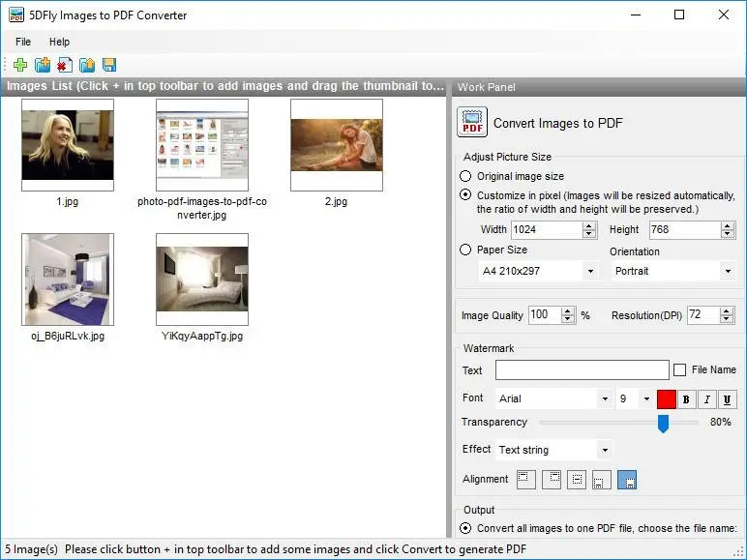Set watermark alignment to top-right
This screenshot has height=560, width=747.
552,480
